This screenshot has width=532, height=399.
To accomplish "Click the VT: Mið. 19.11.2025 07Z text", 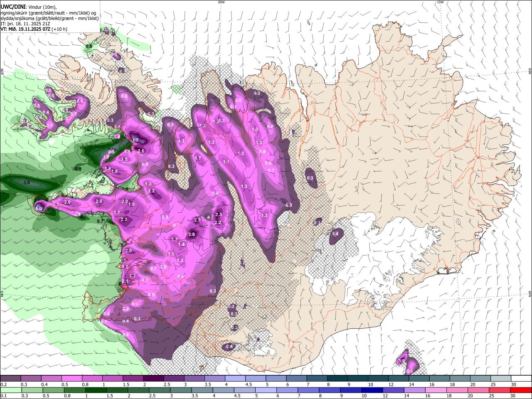I will coord(25,30).
